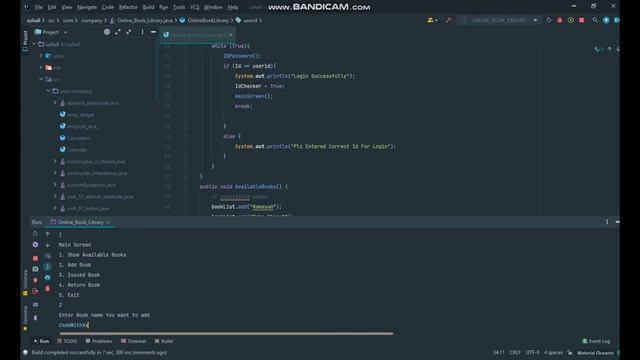Screen dimensions: 640x360
Task: Open the Event Log
Action: 596,341
